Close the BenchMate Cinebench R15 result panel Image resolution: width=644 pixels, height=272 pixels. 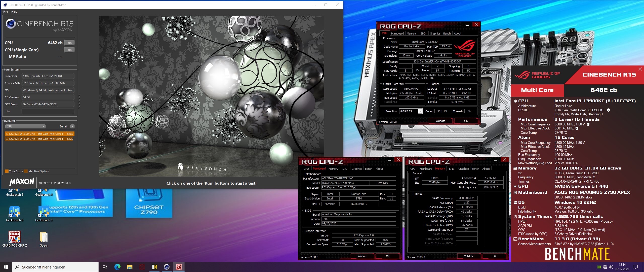pyautogui.click(x=640, y=69)
